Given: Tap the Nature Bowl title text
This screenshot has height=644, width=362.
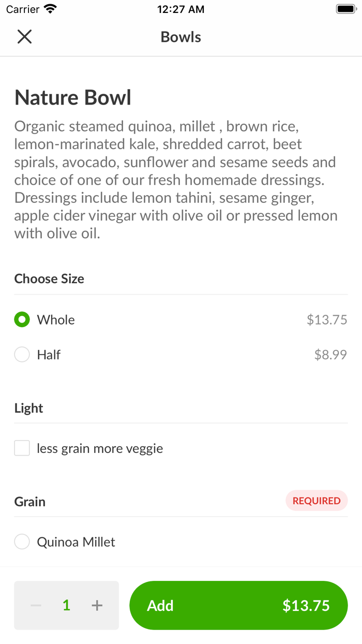Looking at the screenshot, I should (72, 97).
